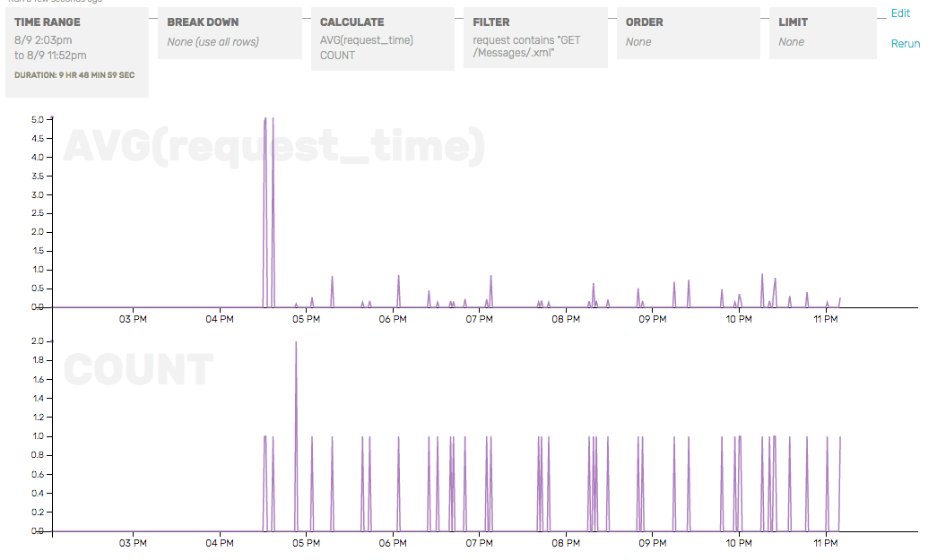Screen dimensions: 937x560
Task: Open the LIMIT panel to set a limit
Action: (793, 22)
